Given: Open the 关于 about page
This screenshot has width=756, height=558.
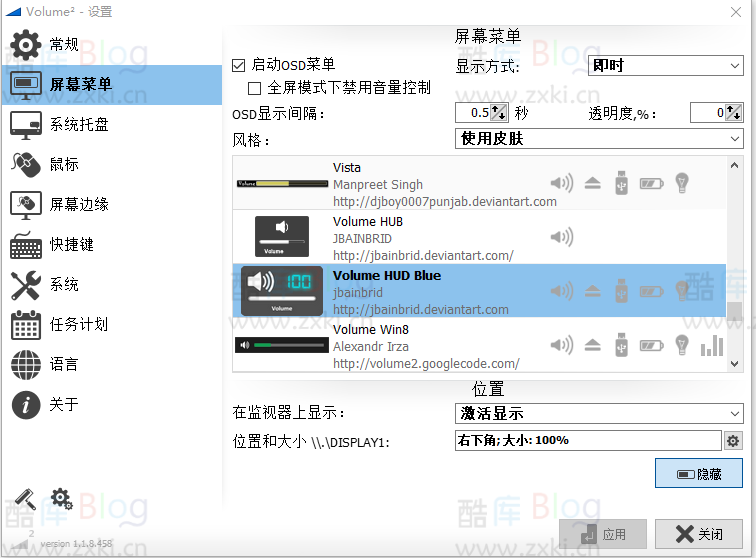Looking at the screenshot, I should (x=111, y=405).
